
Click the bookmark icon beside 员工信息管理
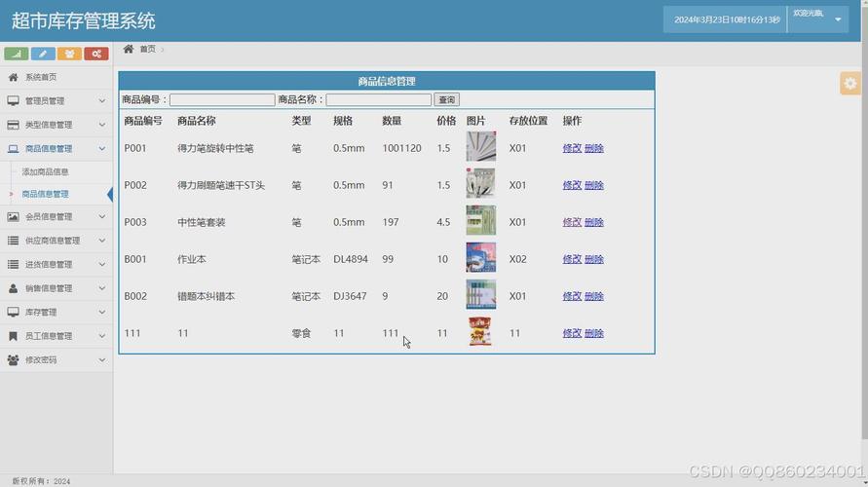click(x=14, y=336)
